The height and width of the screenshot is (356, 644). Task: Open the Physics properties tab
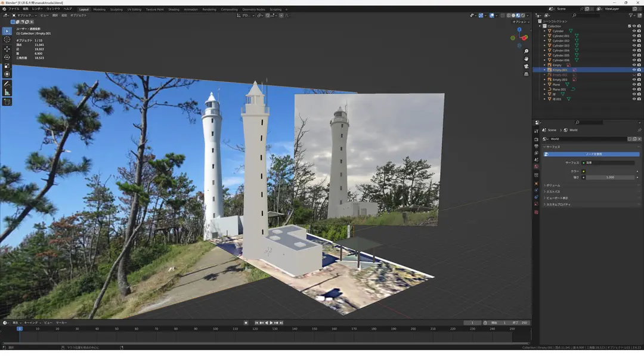click(537, 190)
